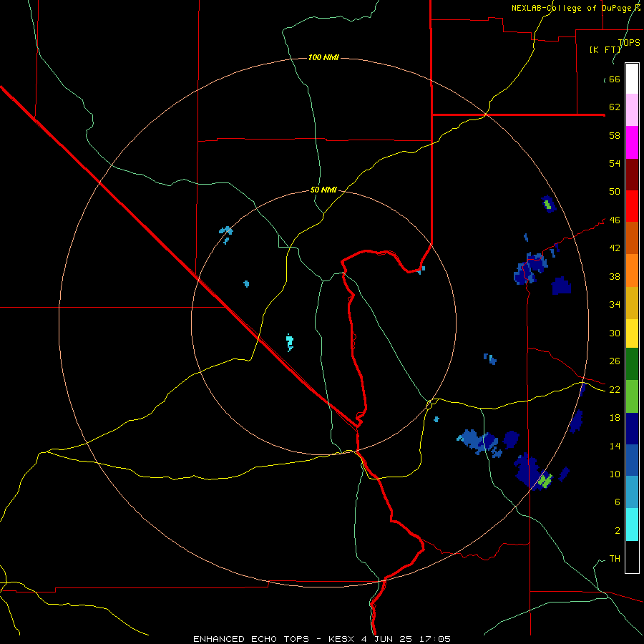Click the 14 value on the legend
The width and height of the screenshot is (644, 644).
click(615, 446)
